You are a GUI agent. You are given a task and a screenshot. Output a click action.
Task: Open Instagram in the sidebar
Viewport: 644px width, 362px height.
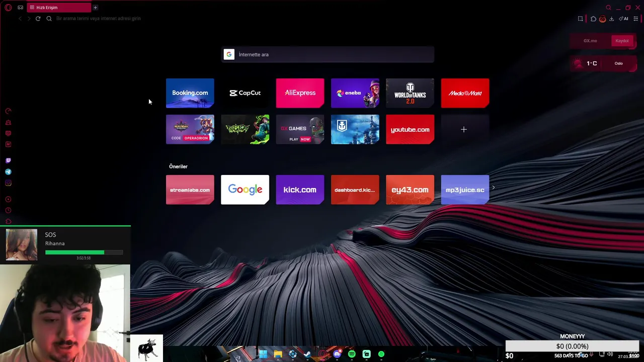(8, 183)
